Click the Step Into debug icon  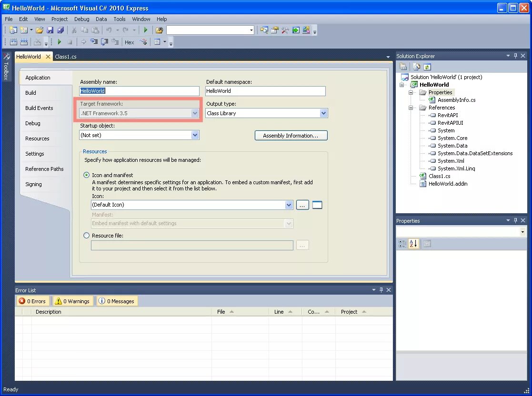point(94,42)
